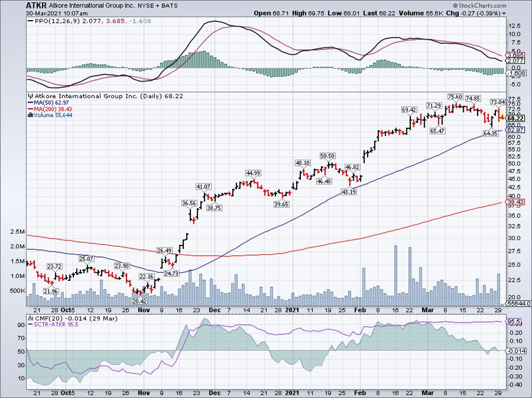Image resolution: width=532 pixels, height=398 pixels.
Task: Click the 73.04 price label
Action: [x=498, y=102]
